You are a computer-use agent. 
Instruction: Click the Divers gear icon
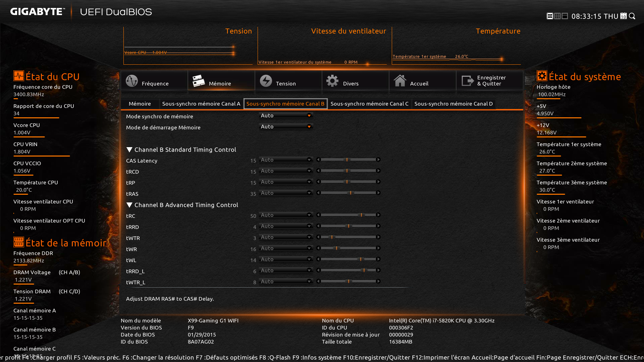333,81
